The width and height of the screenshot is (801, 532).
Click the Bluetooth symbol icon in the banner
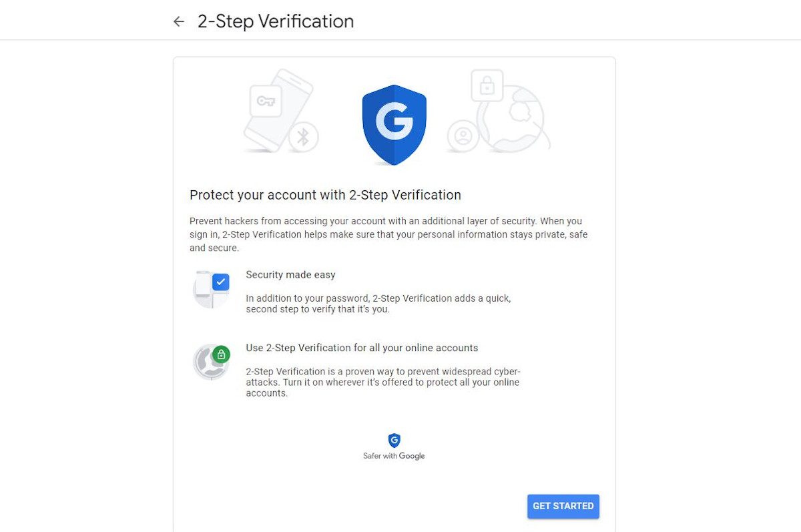(x=303, y=138)
